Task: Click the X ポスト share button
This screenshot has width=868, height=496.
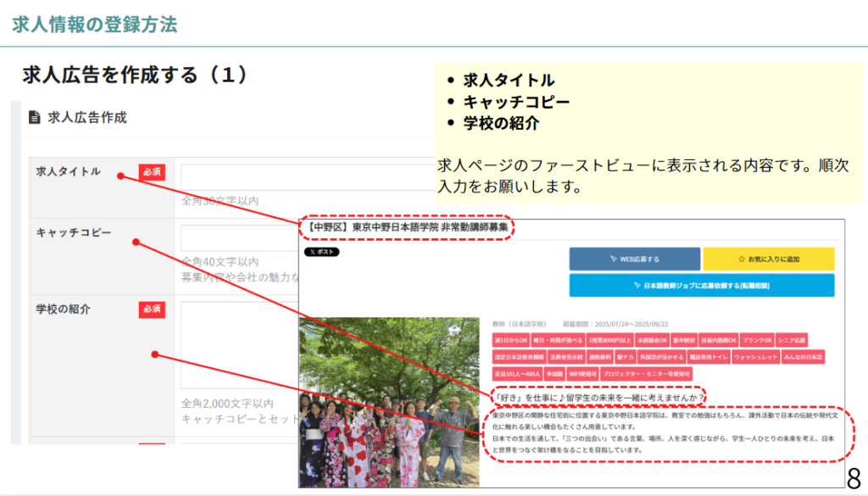Action: tap(322, 252)
